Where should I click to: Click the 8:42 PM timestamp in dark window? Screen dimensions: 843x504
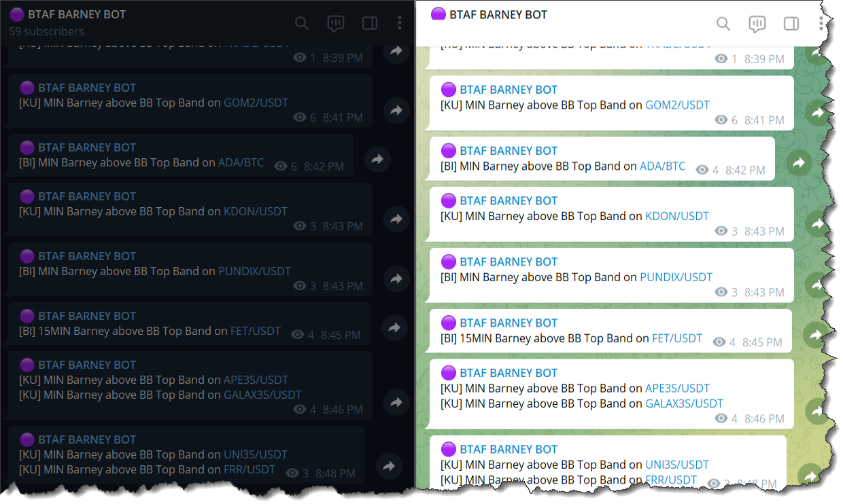pos(324,166)
